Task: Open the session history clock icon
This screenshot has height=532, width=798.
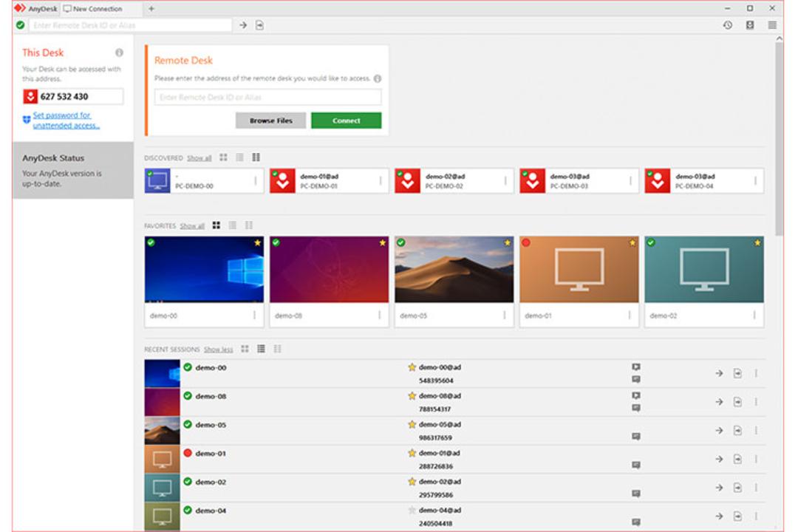Action: tap(728, 25)
